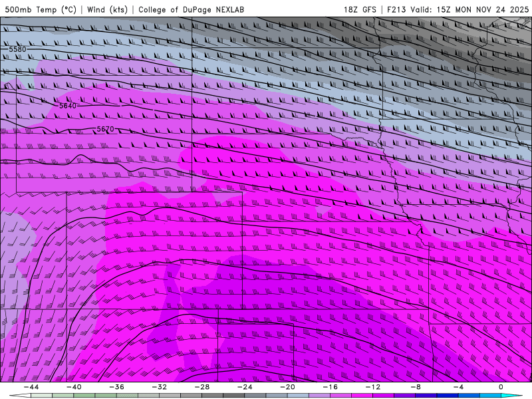The height and width of the screenshot is (399, 532).
Task: Click the "500mb Temp (°C)" title text
Action: [41, 9]
